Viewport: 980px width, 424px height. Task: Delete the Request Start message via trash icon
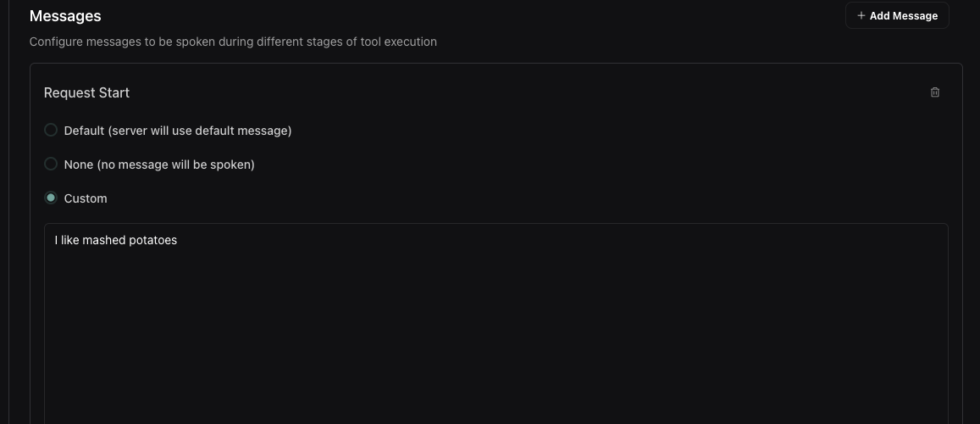coord(935,92)
